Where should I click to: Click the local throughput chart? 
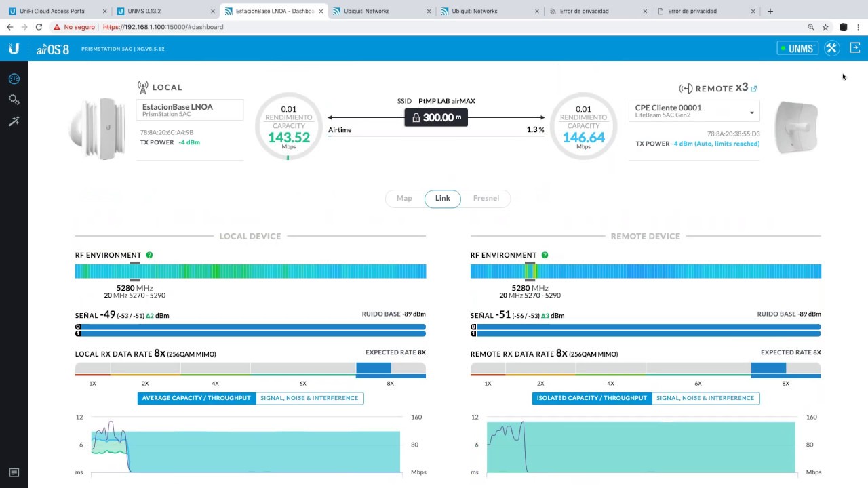point(245,446)
